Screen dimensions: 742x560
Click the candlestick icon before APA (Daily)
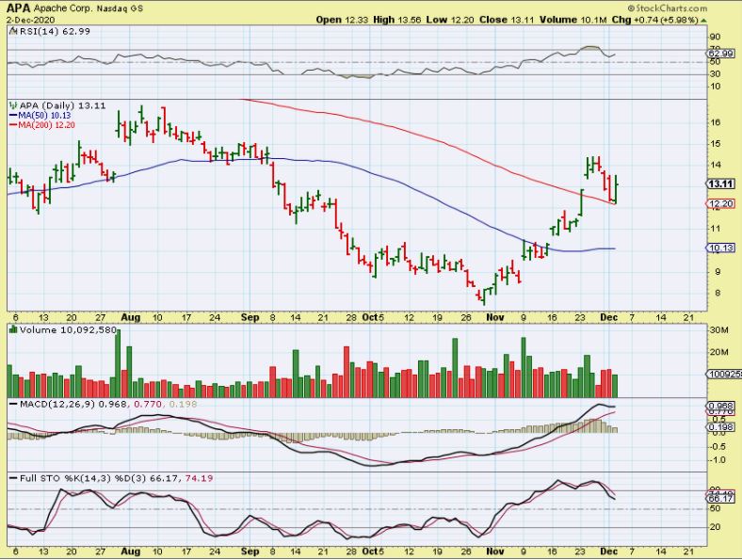[x=13, y=105]
